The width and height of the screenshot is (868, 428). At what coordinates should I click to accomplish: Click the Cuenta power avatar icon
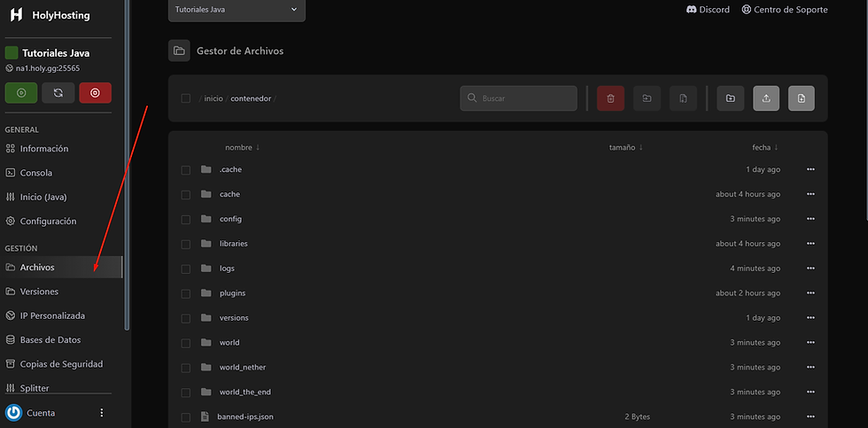click(14, 413)
